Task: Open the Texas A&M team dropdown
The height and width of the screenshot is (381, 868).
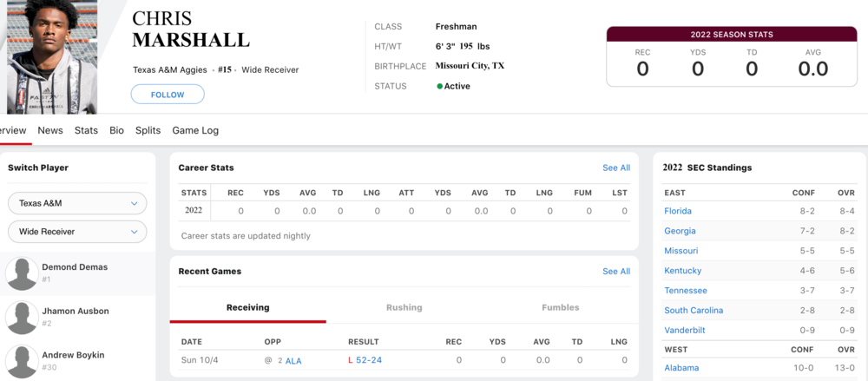Action: (x=77, y=203)
